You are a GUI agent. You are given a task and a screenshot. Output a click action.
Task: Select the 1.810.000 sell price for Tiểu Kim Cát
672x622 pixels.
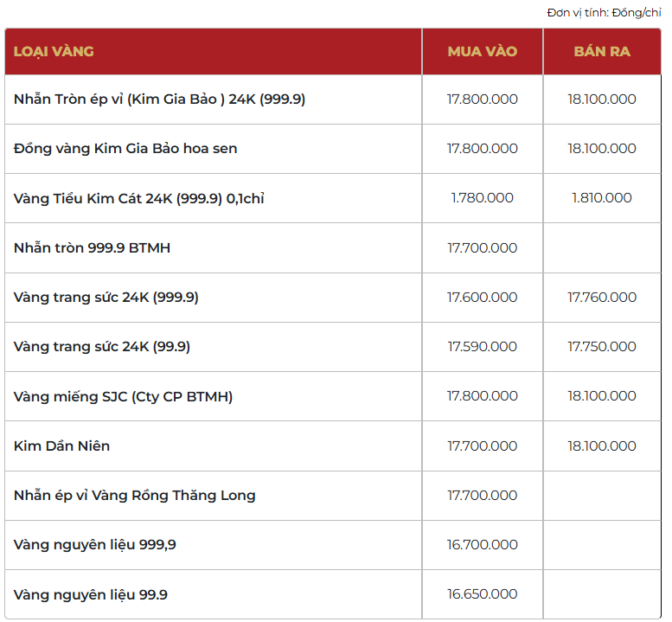pyautogui.click(x=602, y=198)
